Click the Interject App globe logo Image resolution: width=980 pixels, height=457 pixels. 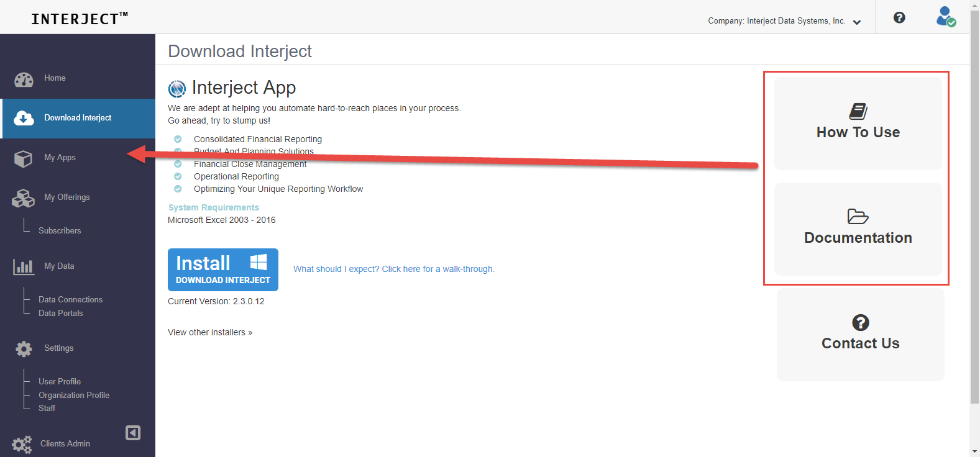177,89
